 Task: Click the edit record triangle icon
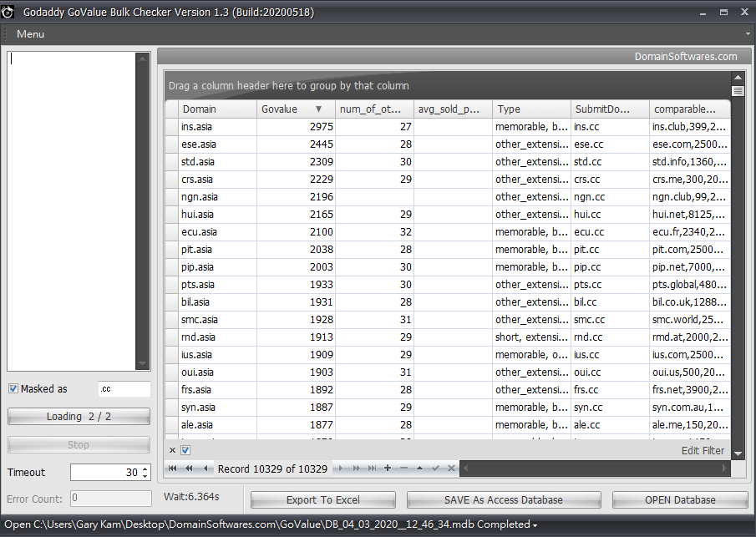419,468
